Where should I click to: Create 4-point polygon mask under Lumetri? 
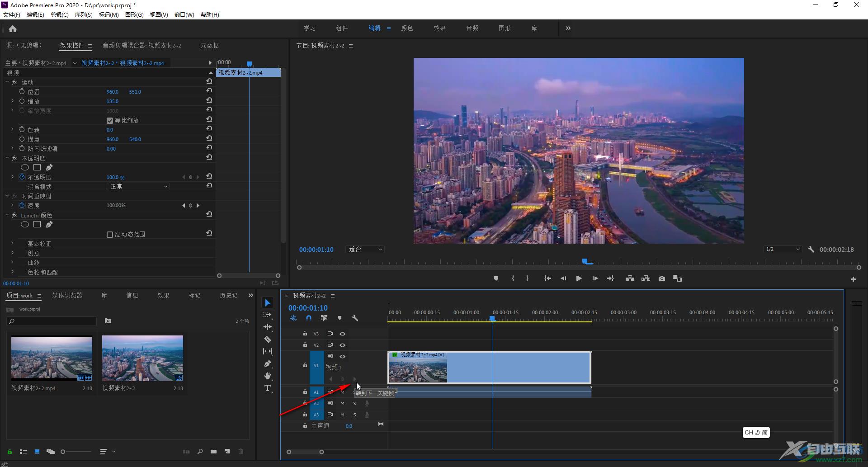[x=37, y=224]
